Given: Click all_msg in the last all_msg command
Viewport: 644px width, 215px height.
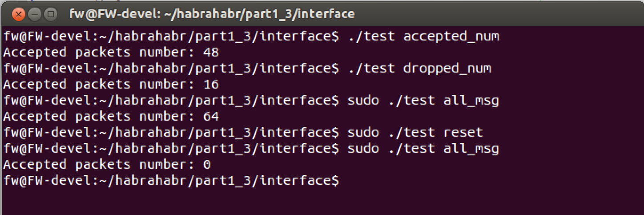Looking at the screenshot, I should coord(471,149).
